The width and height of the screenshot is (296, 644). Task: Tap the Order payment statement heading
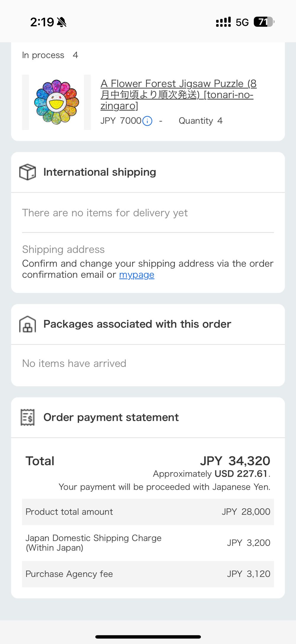pyautogui.click(x=111, y=417)
